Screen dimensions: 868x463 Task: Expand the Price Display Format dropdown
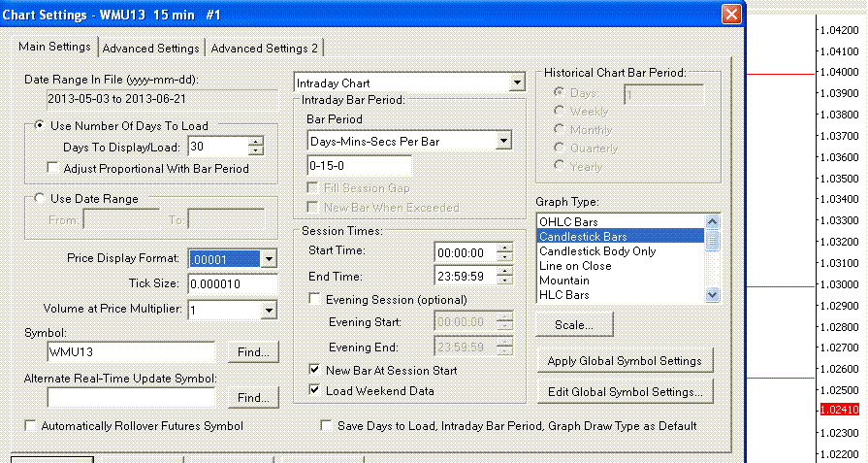coord(269,258)
